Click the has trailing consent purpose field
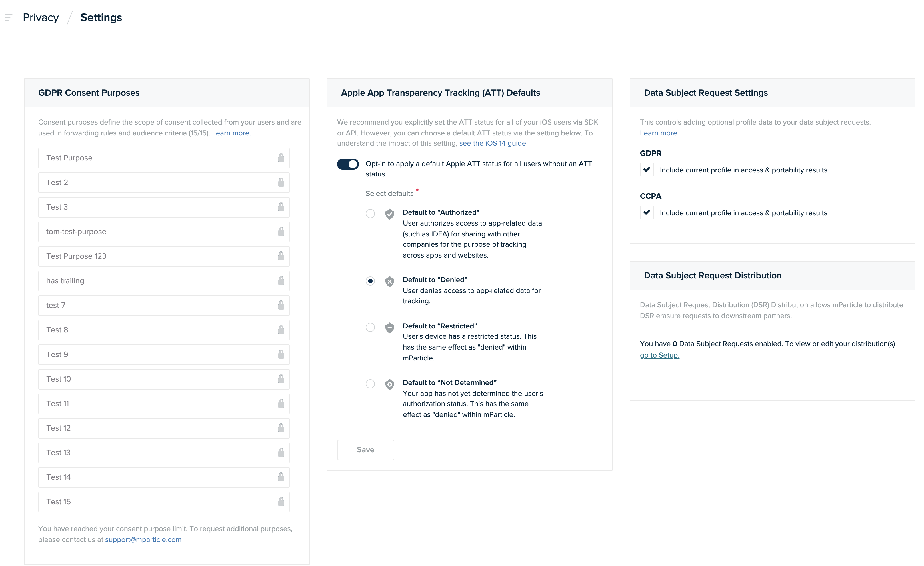 click(x=163, y=281)
